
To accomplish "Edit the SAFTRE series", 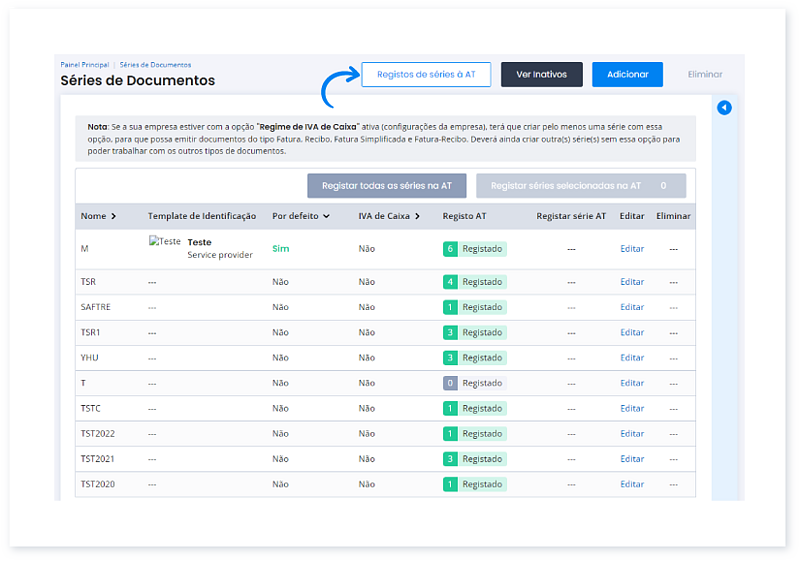I will coord(632,307).
